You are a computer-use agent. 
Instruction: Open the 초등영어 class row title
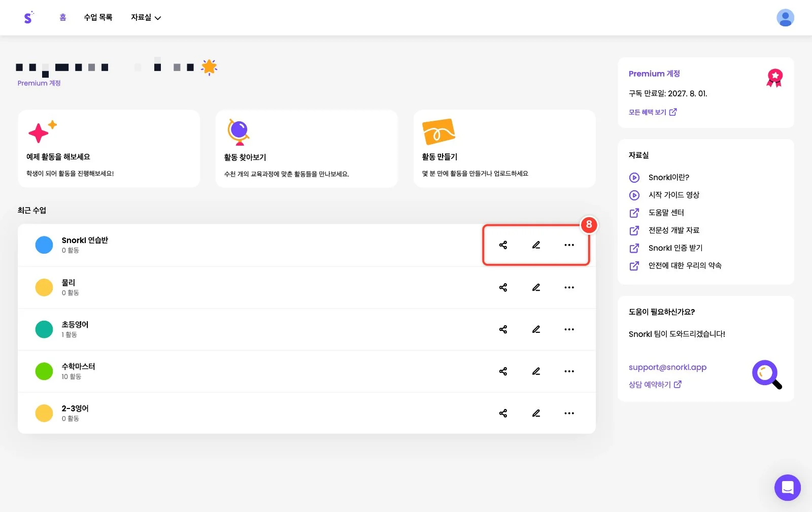click(75, 325)
